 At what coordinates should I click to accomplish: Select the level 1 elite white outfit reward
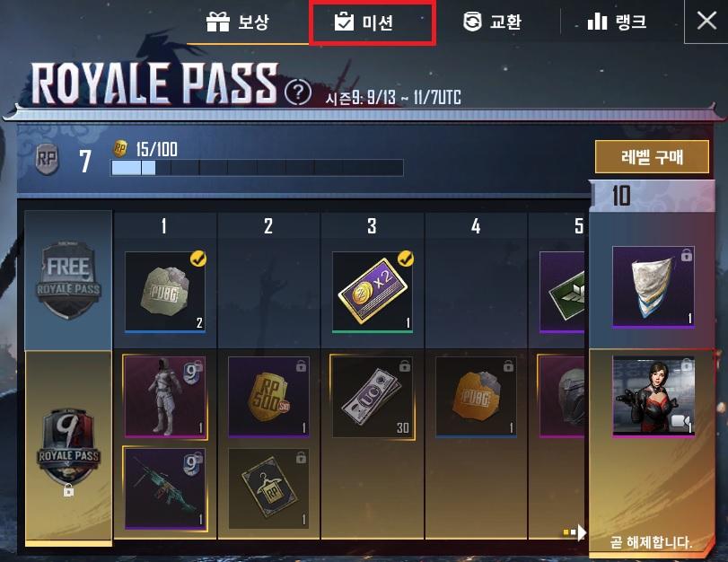tap(165, 396)
